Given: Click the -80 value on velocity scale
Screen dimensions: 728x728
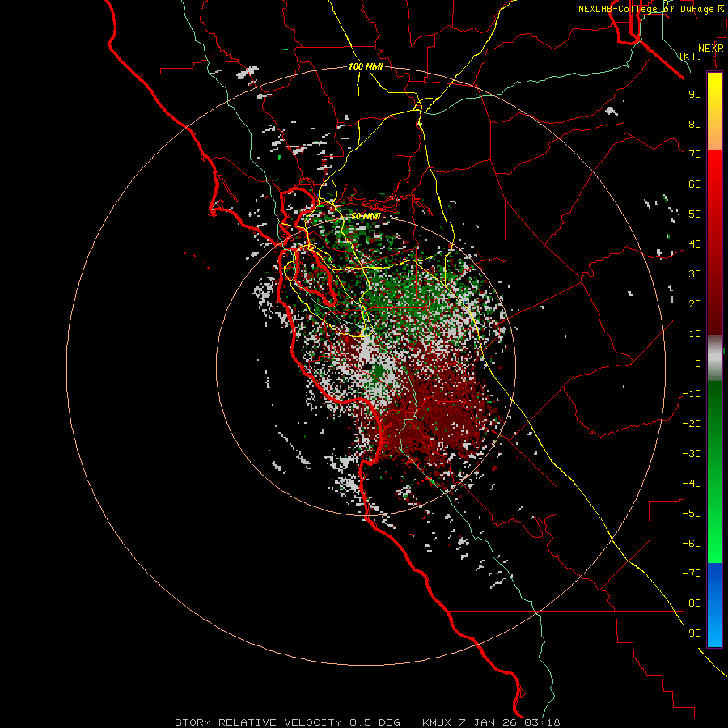Looking at the screenshot, I should 692,603.
